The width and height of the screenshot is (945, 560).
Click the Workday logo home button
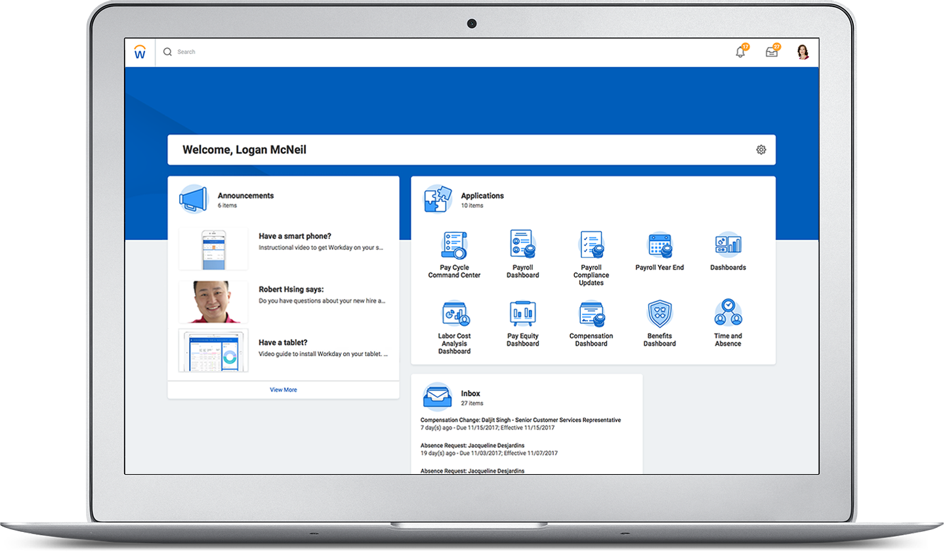140,52
